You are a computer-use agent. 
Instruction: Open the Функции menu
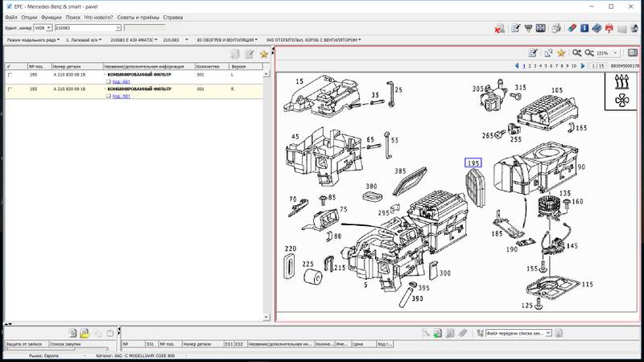click(x=51, y=17)
